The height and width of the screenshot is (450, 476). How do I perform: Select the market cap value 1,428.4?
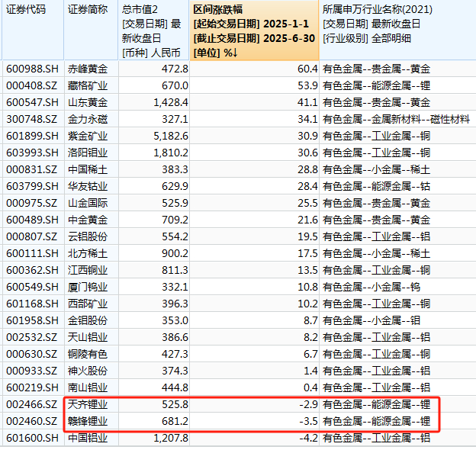(171, 102)
